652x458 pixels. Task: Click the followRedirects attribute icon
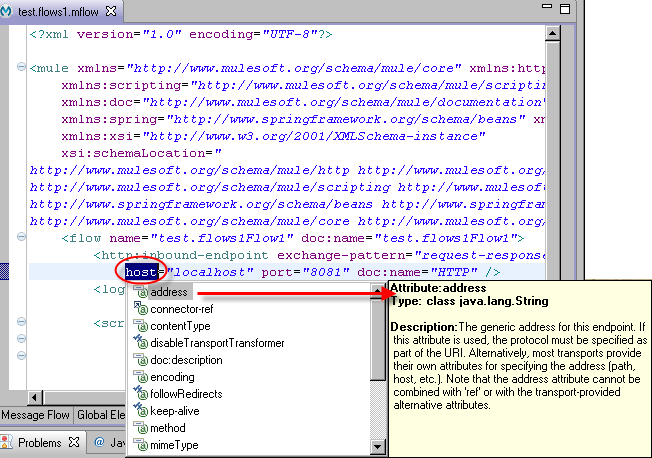point(141,394)
